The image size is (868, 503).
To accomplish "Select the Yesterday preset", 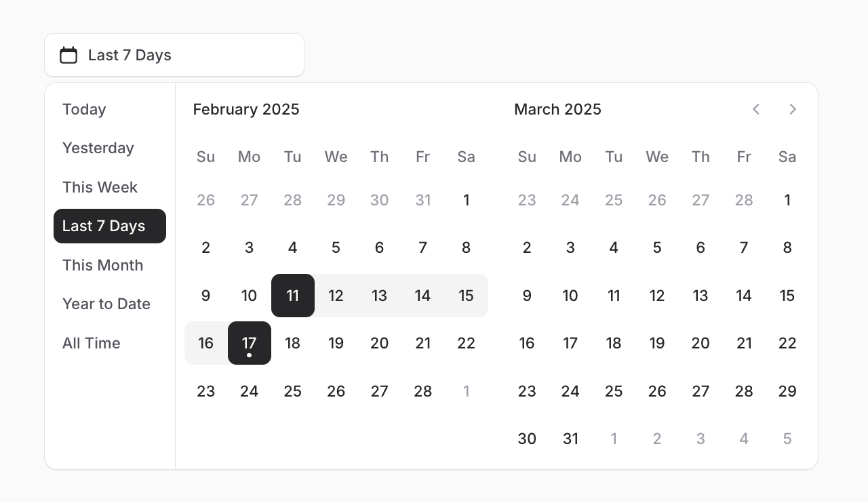I will pyautogui.click(x=98, y=148).
